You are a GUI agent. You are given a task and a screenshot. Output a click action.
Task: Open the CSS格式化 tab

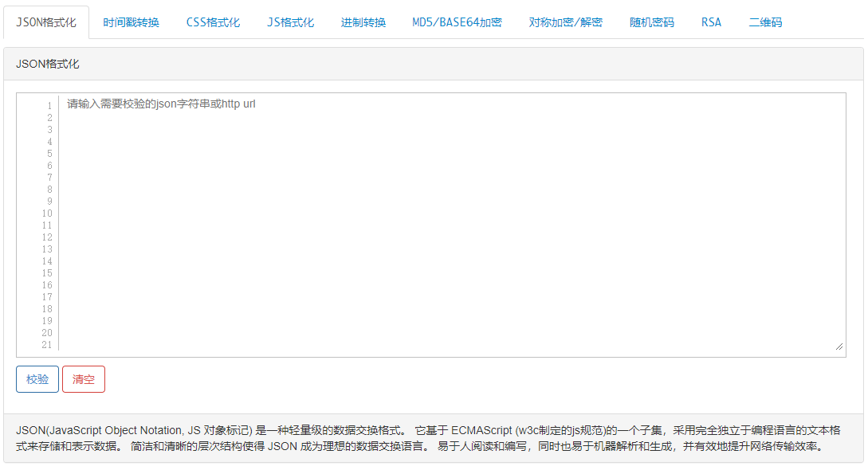(214, 22)
